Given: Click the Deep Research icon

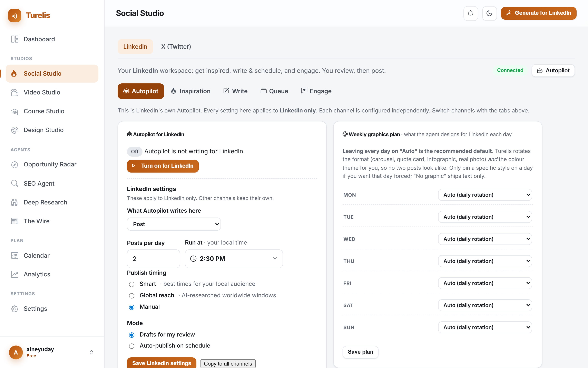Looking at the screenshot, I should tap(14, 202).
